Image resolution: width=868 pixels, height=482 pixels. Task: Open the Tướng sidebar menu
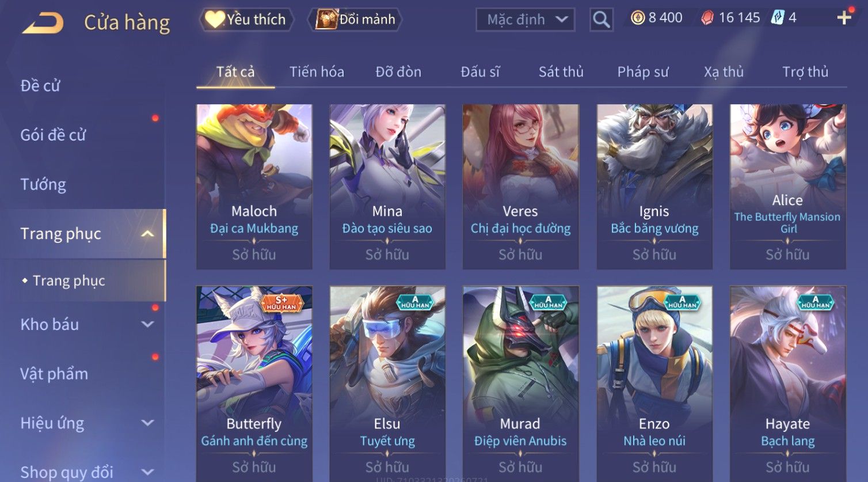43,184
